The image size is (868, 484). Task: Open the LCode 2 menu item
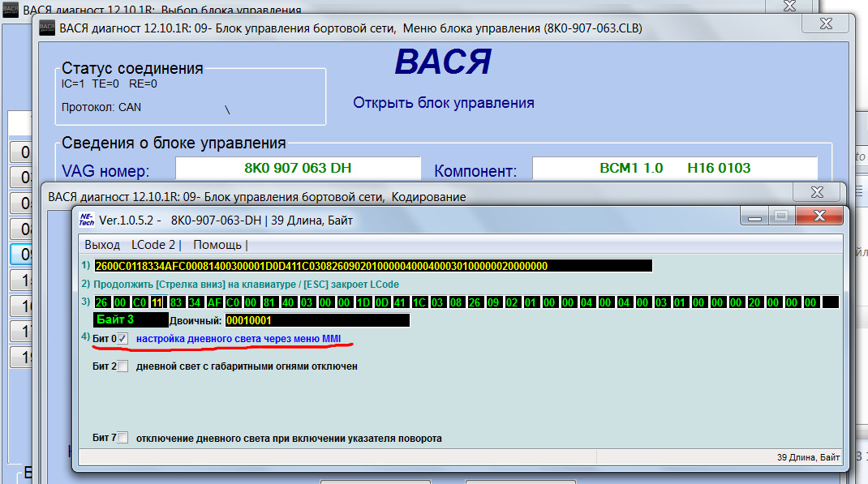pos(153,245)
